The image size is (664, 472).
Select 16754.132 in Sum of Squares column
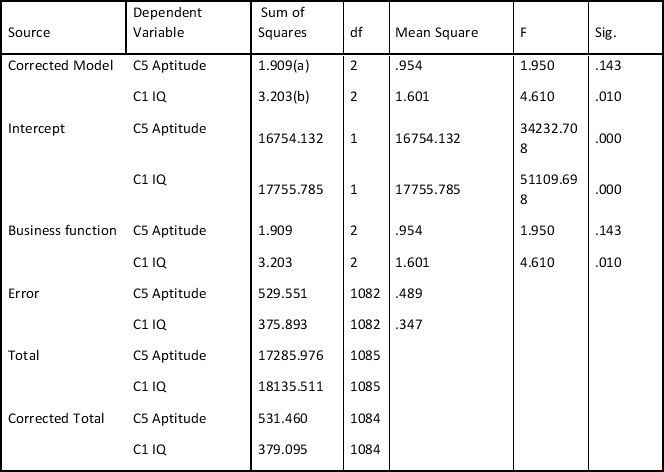point(291,138)
